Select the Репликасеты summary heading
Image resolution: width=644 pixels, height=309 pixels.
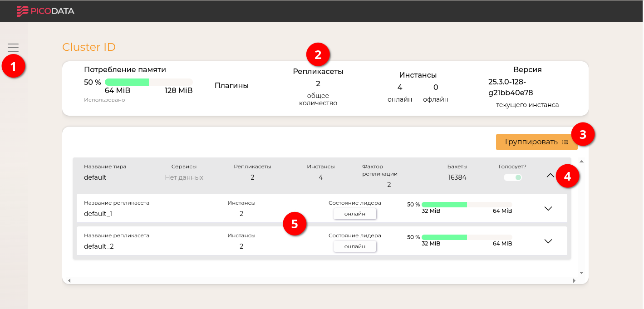point(318,72)
